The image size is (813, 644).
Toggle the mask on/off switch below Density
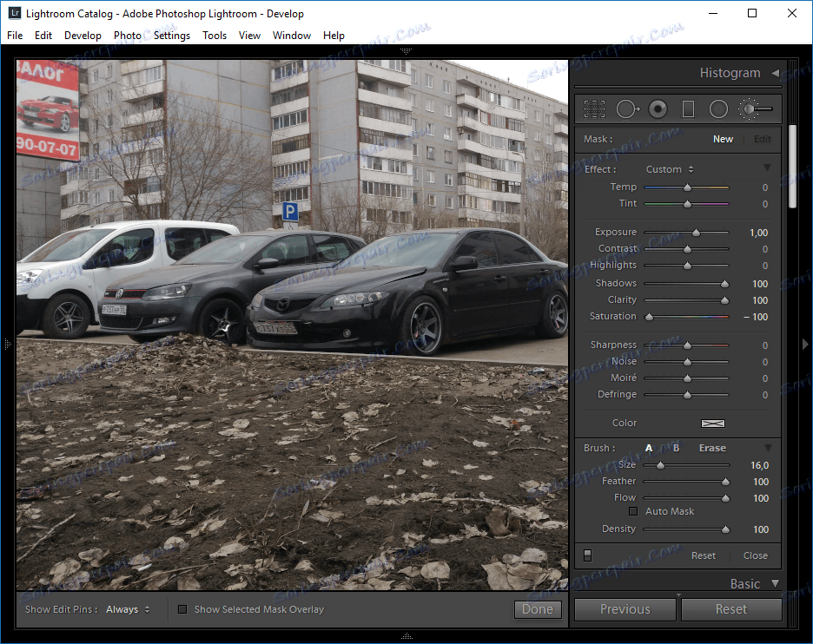[588, 554]
